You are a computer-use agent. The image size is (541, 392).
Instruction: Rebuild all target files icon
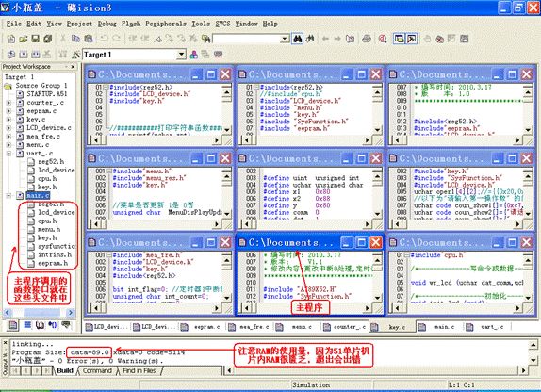click(x=35, y=54)
